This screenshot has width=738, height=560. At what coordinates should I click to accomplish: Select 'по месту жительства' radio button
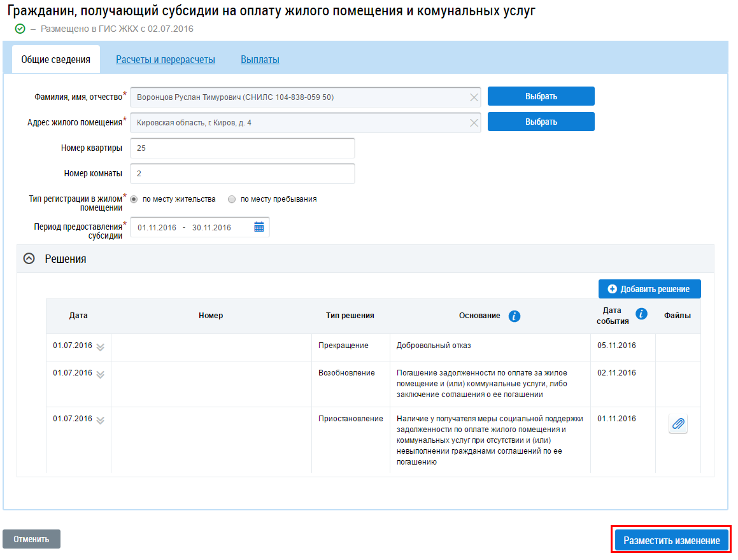134,199
